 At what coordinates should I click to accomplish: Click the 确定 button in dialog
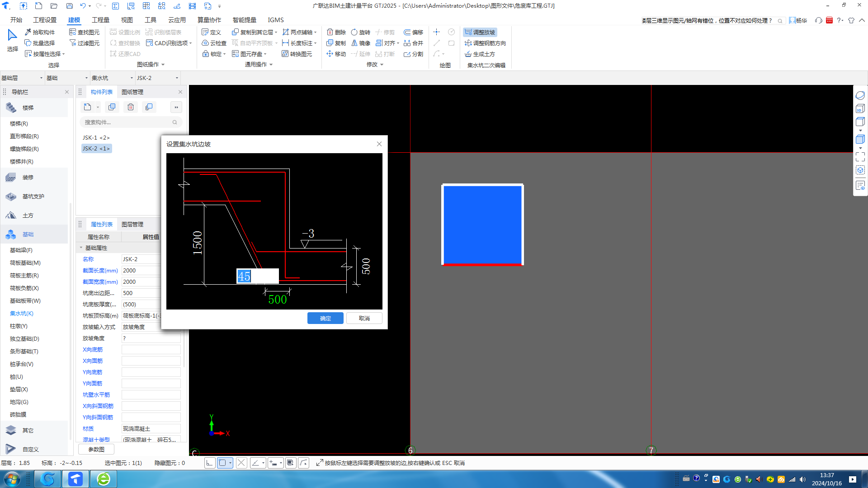pyautogui.click(x=325, y=318)
